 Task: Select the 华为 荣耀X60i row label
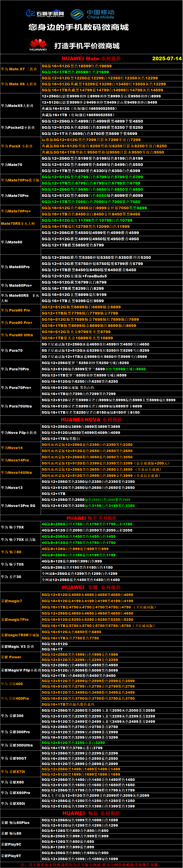[x=13, y=804]
